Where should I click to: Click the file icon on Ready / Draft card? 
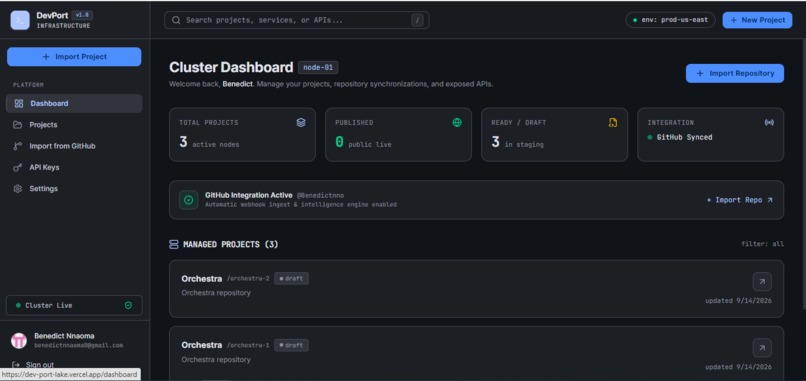point(613,122)
